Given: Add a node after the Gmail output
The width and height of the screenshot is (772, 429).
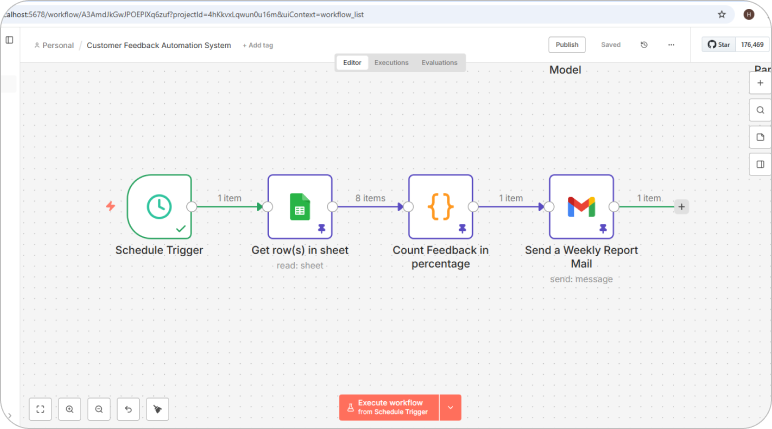Looking at the screenshot, I should (x=681, y=207).
